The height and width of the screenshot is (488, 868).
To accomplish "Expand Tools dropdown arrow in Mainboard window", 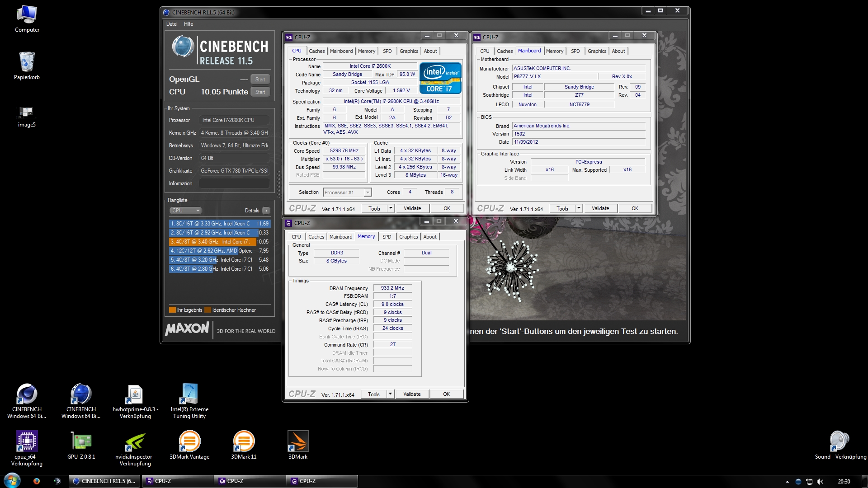I will coord(579,209).
